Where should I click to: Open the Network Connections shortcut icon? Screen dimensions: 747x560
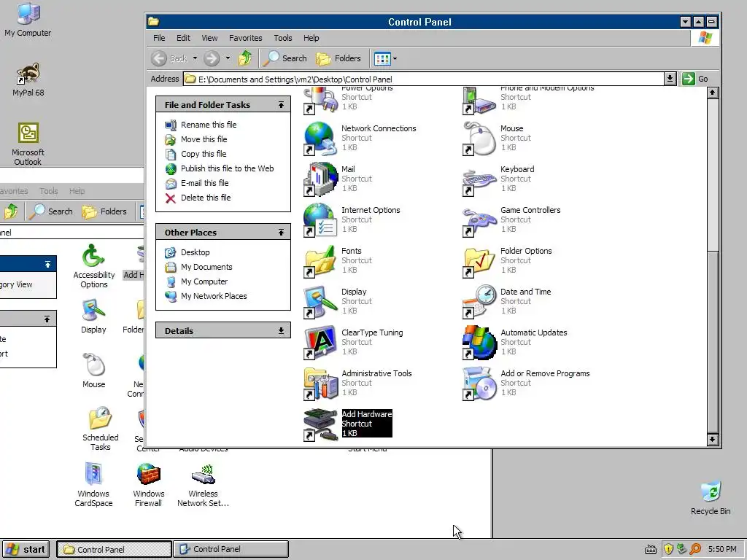(x=320, y=139)
